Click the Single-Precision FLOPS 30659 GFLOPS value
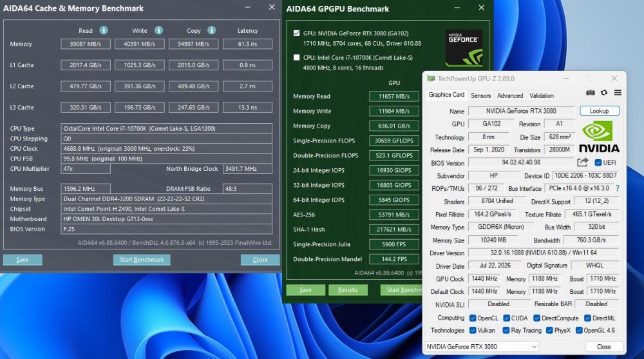Screen dimensions: 644x359 [394, 141]
